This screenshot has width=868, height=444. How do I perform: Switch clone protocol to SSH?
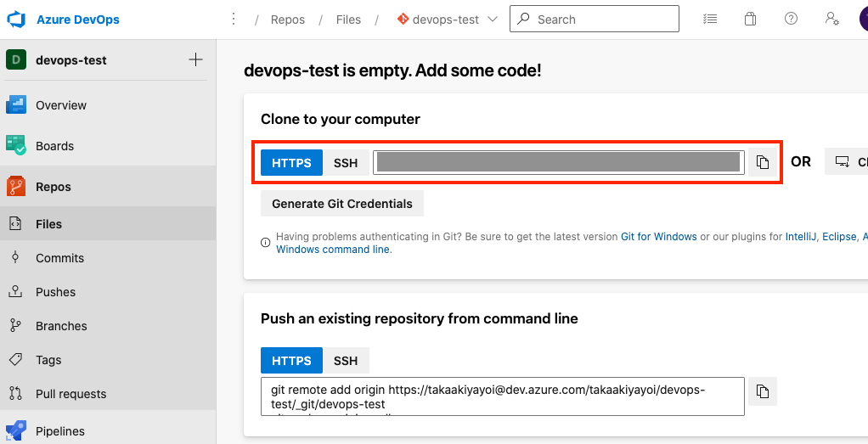tap(346, 163)
